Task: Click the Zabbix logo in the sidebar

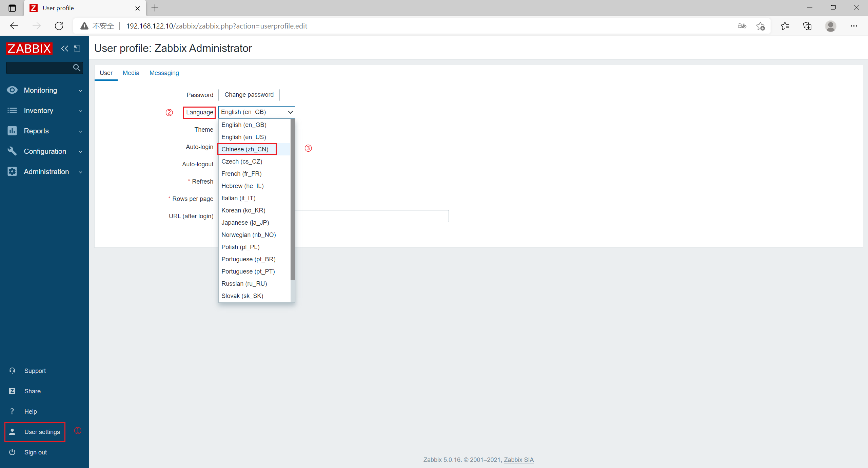Action: [x=29, y=49]
